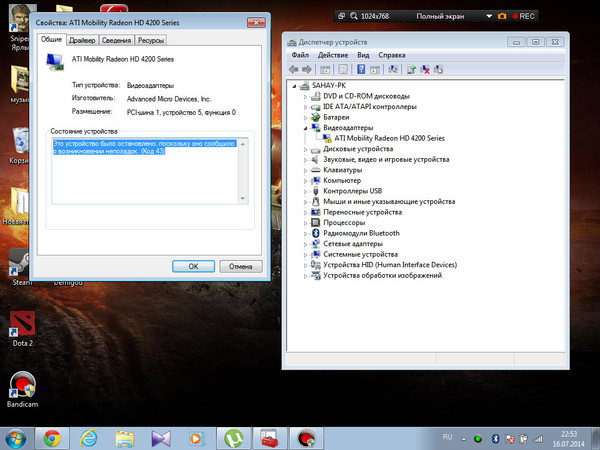Image resolution: width=600 pixels, height=450 pixels.
Task: Click inside the device status text box
Action: coord(145,171)
